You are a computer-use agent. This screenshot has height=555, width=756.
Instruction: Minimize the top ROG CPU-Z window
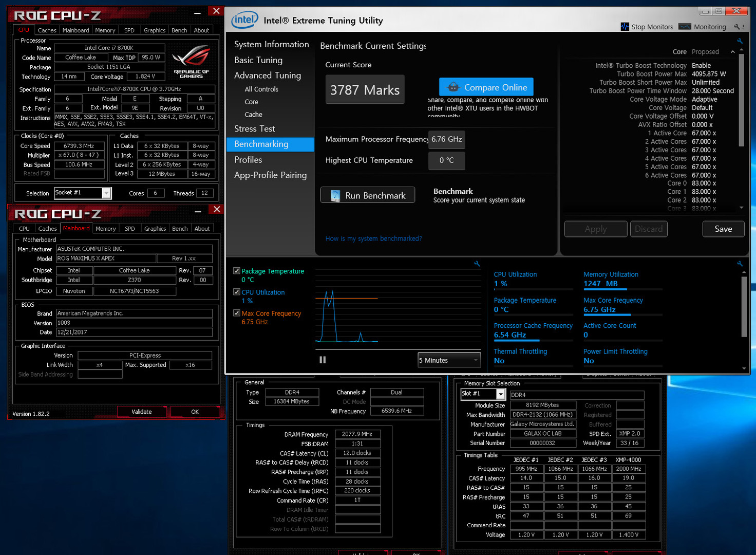point(198,12)
